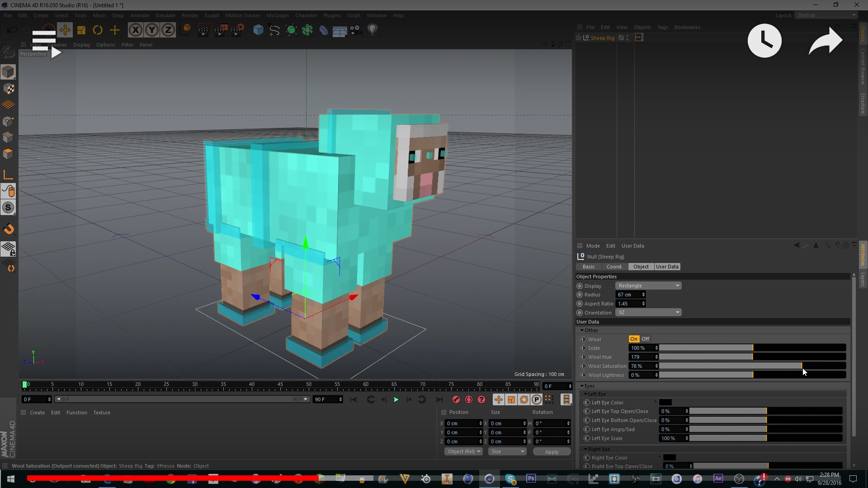Image resolution: width=868 pixels, height=488 pixels.
Task: Switch to the User Data tab
Action: (667, 267)
